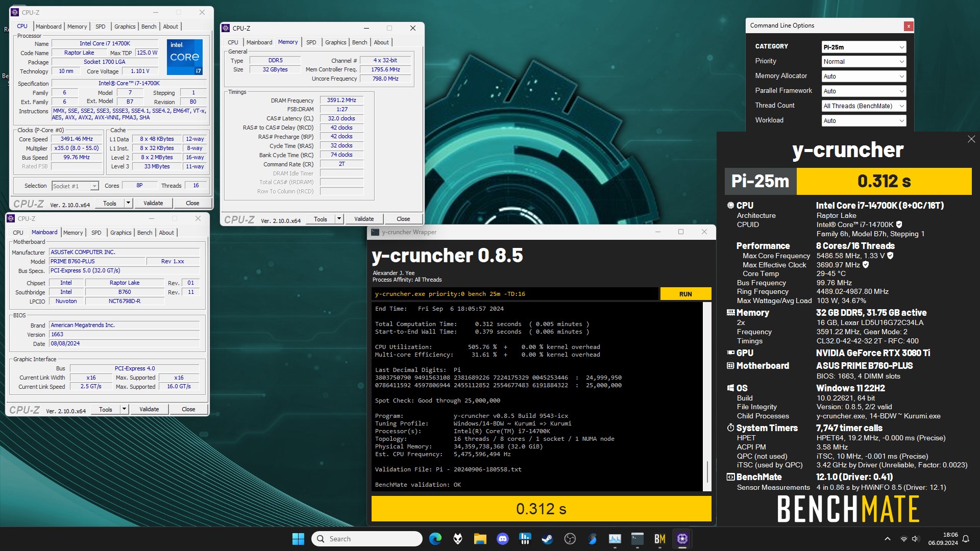This screenshot has width=980, height=551.
Task: Show hidden system tray icons chevron
Action: pos(887,539)
